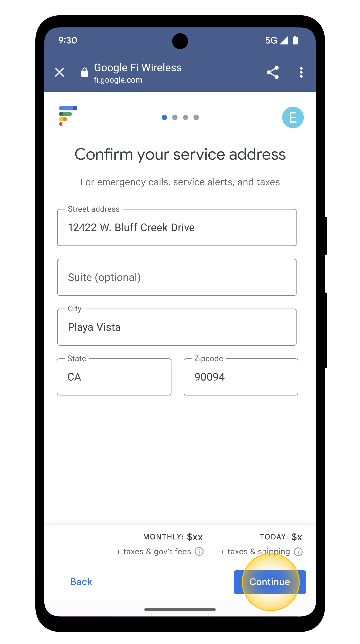
Task: Open the State field showing CA
Action: (114, 377)
